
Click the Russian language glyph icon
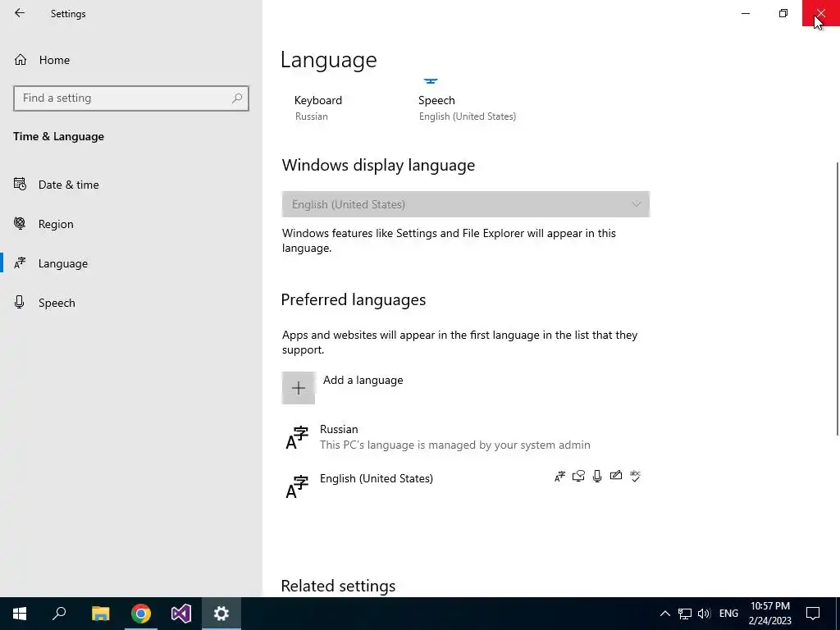tap(297, 438)
